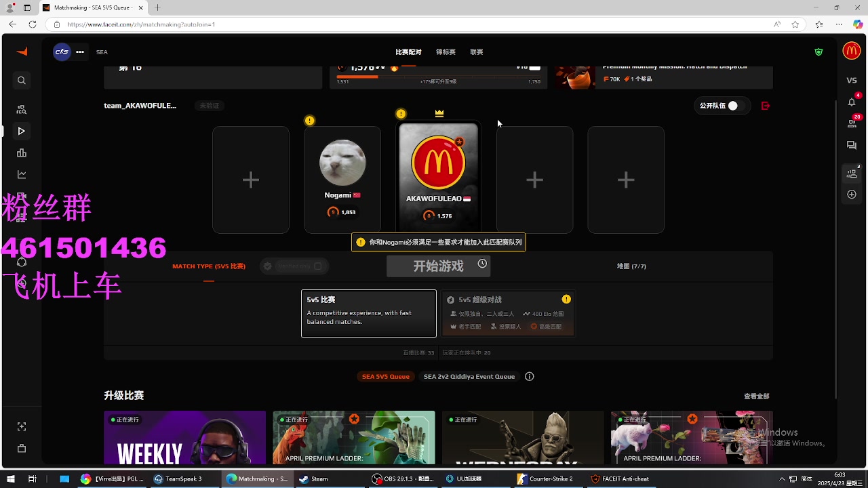Open the chat messages icon
Screen dimensions: 868x488
point(852,146)
